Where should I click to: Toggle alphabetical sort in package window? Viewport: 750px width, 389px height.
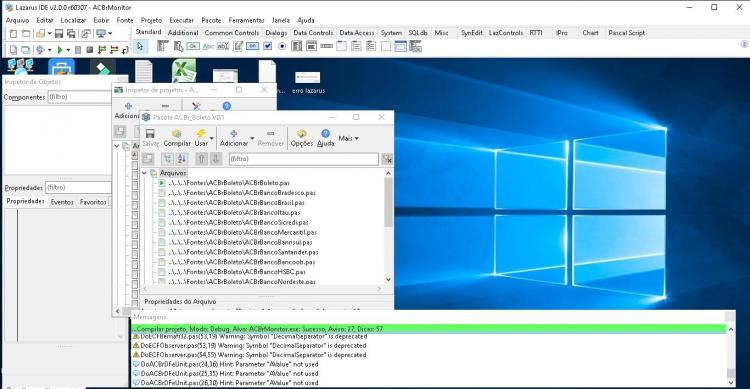point(181,159)
